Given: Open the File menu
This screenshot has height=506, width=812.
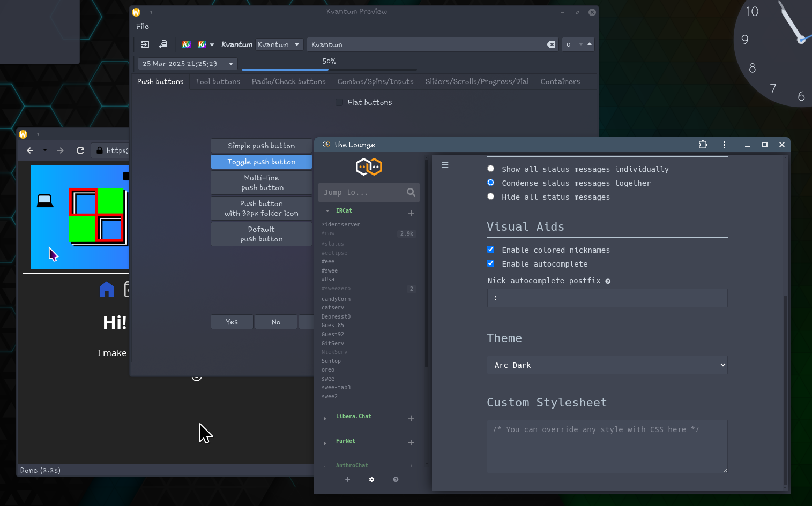Looking at the screenshot, I should pos(142,26).
